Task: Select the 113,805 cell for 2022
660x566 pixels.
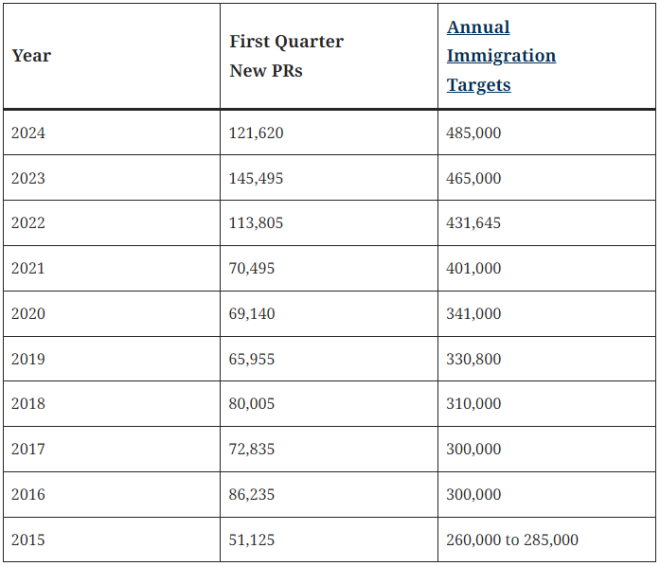Action: (256, 223)
